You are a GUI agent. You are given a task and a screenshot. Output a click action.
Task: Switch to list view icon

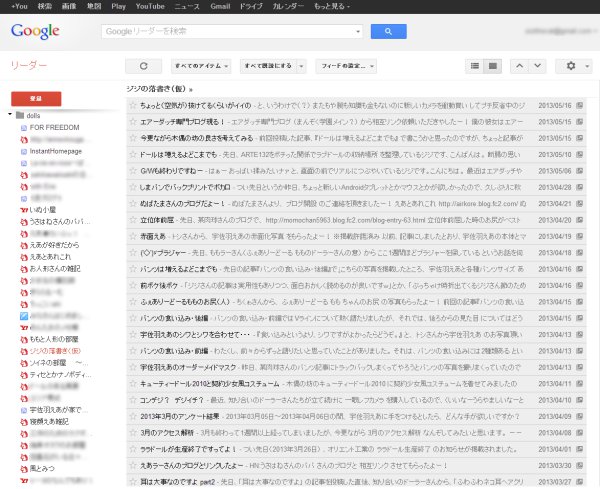coord(474,66)
